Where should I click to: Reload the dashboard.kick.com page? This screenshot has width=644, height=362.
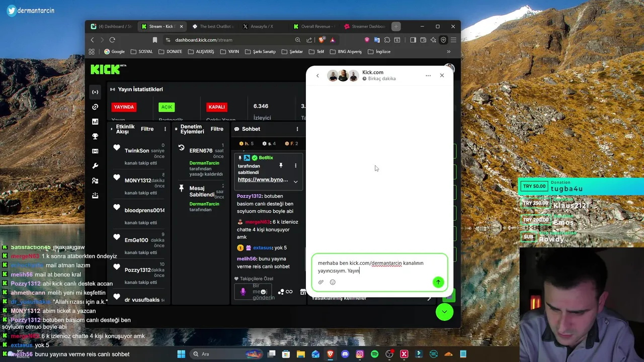pos(112,40)
